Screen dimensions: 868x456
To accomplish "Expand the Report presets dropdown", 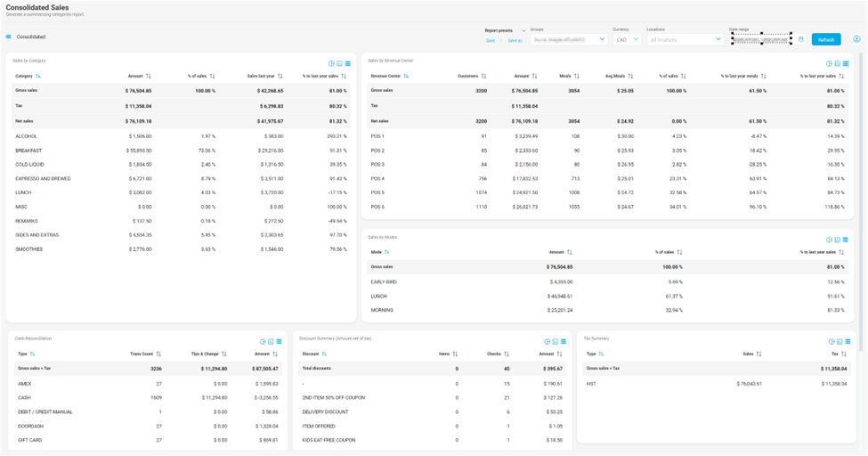I will (x=523, y=30).
